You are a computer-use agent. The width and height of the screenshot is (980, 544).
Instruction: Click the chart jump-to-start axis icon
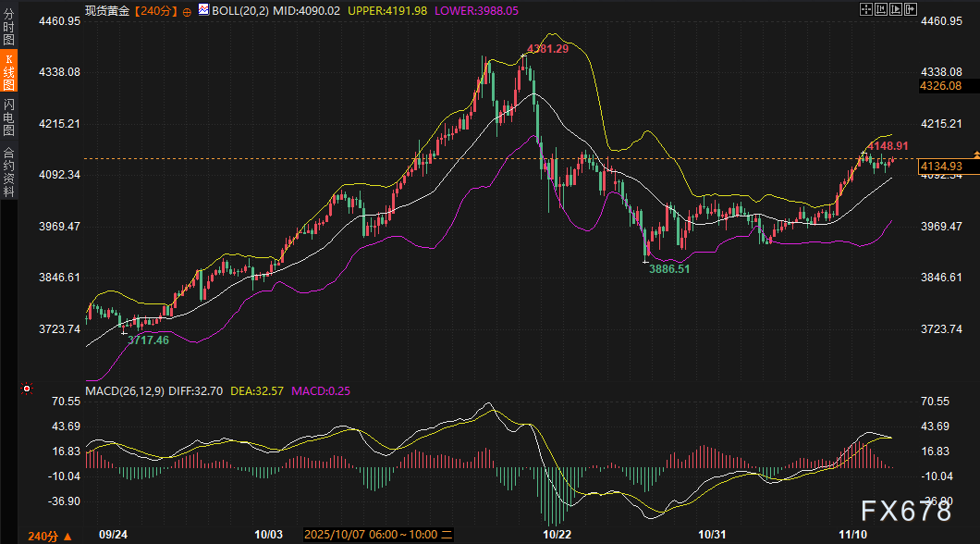880,9
